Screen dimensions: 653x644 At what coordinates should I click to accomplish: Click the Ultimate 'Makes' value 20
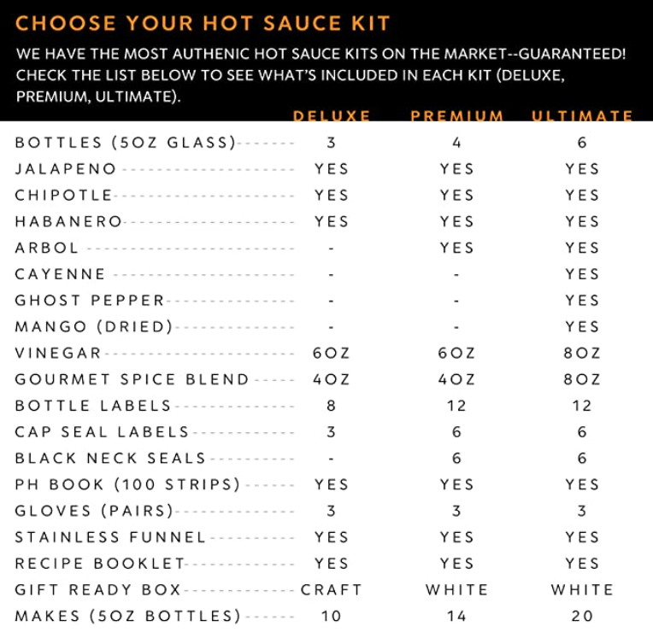(582, 616)
